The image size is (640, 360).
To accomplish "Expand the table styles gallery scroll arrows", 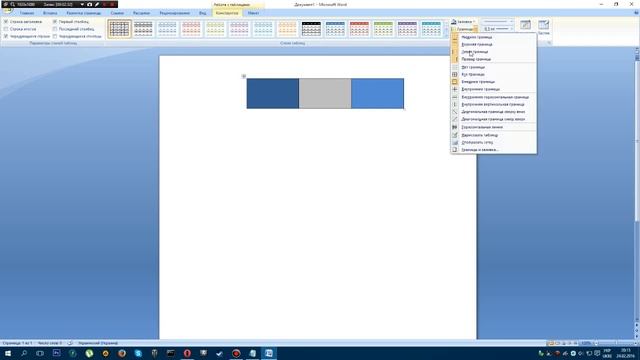I will point(446,29).
